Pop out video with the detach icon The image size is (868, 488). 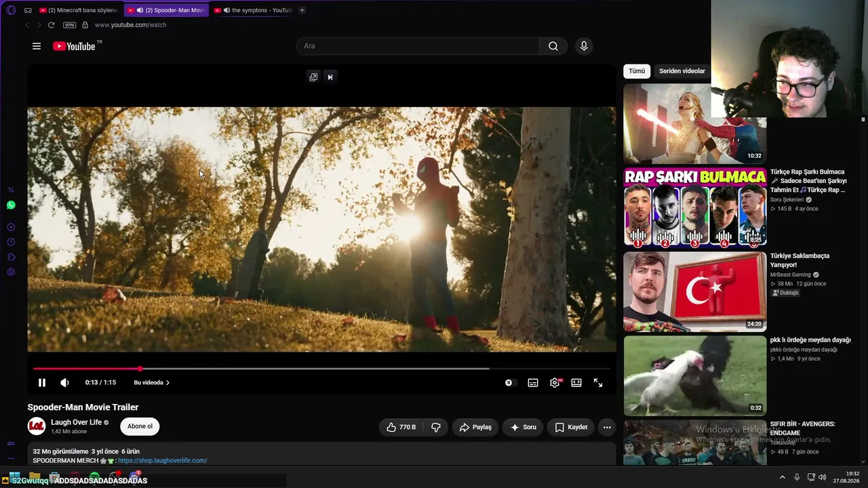pyautogui.click(x=313, y=77)
